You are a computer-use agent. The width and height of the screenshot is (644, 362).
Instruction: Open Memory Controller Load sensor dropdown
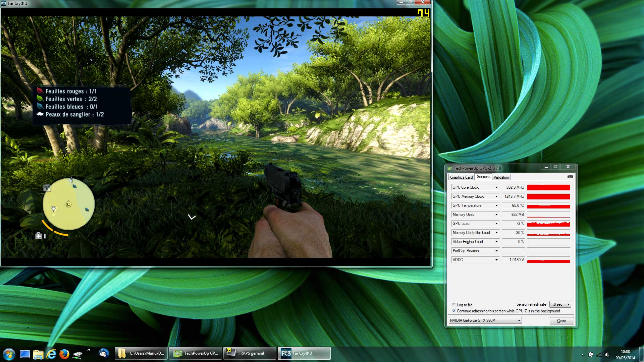coord(496,233)
